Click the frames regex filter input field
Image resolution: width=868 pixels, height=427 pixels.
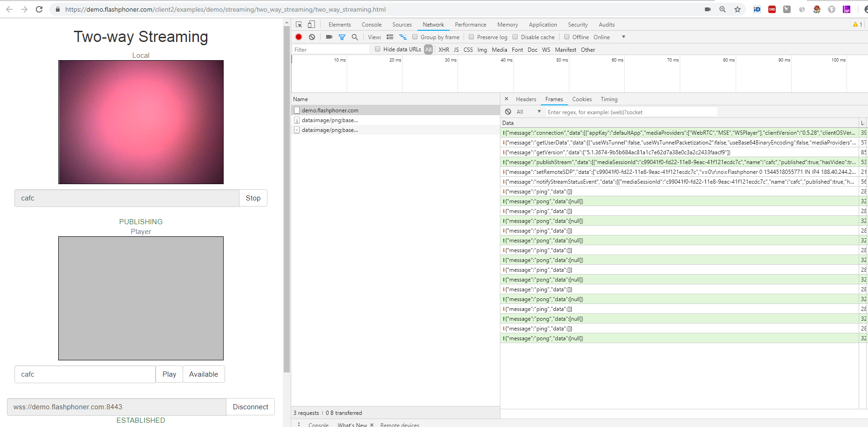(631, 112)
